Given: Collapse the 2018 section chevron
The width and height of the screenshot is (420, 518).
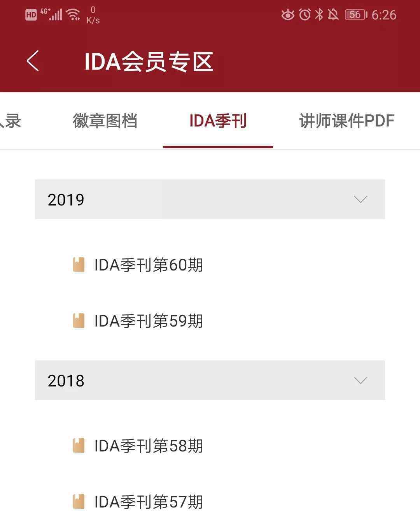Looking at the screenshot, I should [360, 380].
